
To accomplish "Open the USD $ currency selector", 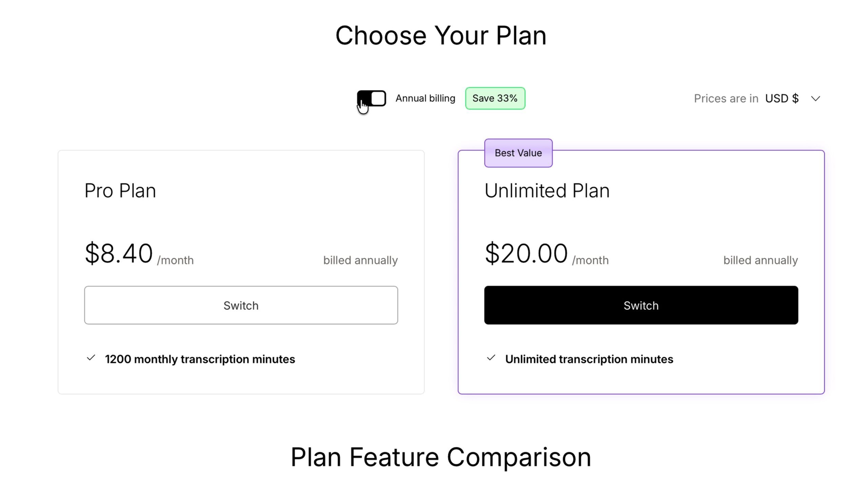I will tap(782, 99).
